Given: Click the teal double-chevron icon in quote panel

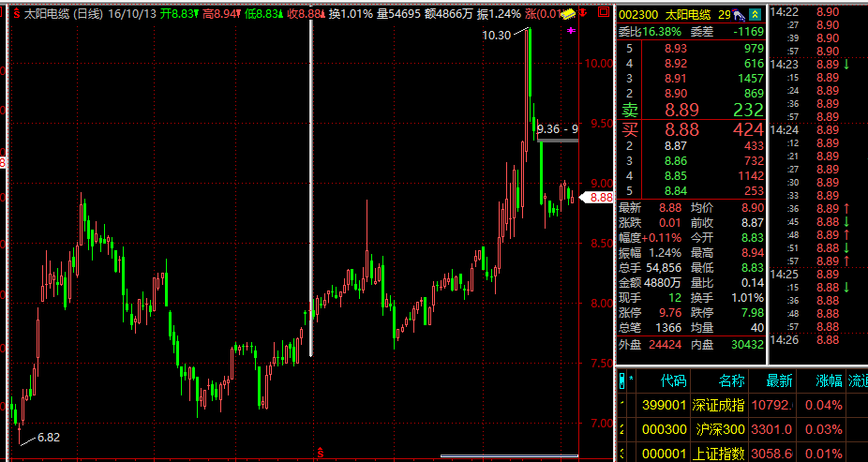Looking at the screenshot, I should 755,15.
